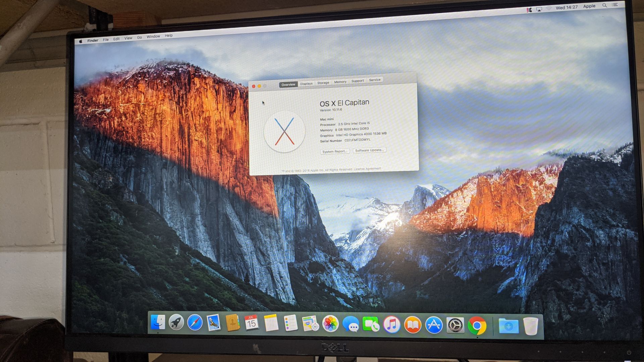Open iTunes music note icon
Image resolution: width=644 pixels, height=362 pixels.
pyautogui.click(x=392, y=324)
